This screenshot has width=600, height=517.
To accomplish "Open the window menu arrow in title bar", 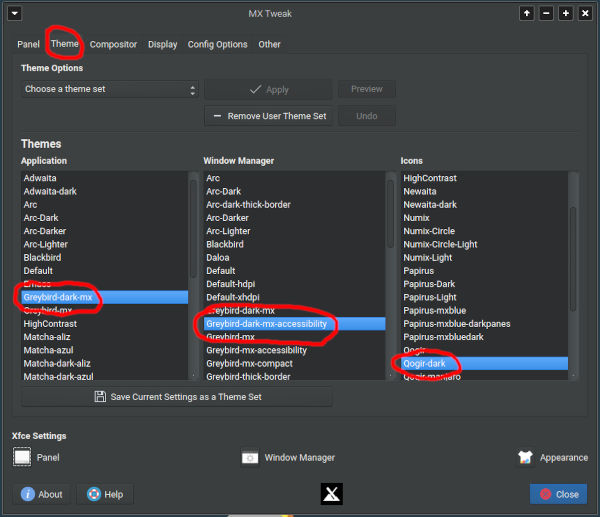I will point(15,14).
